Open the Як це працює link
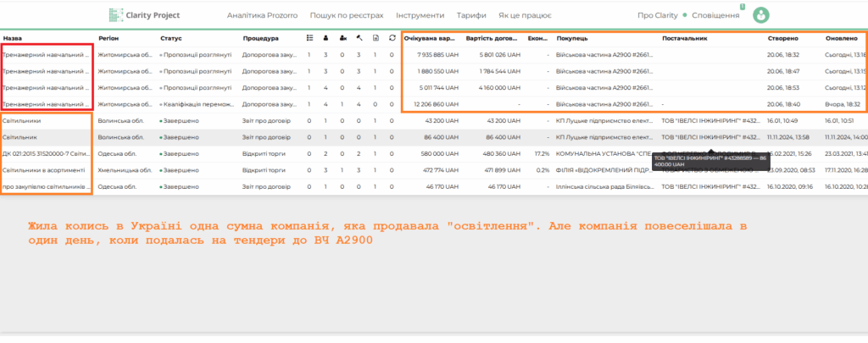868x343 pixels. coord(525,15)
